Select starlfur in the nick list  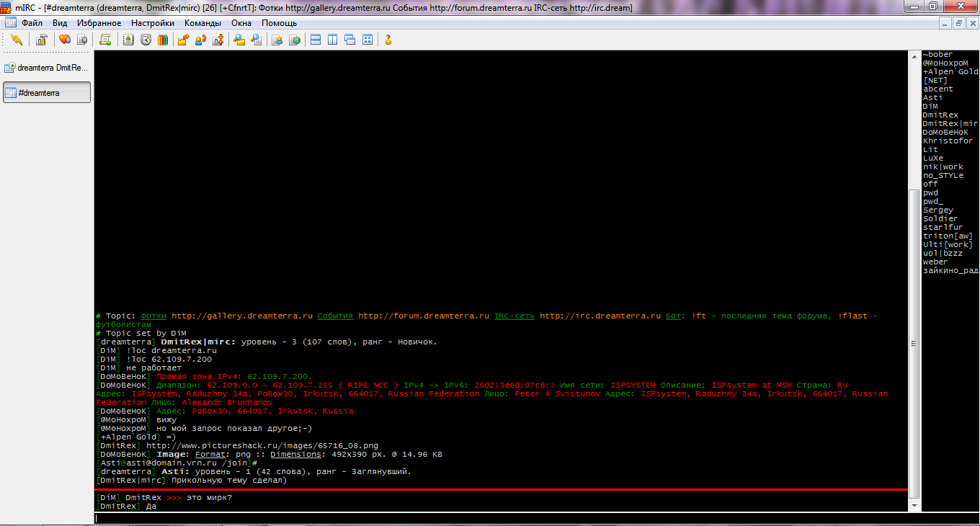943,228
